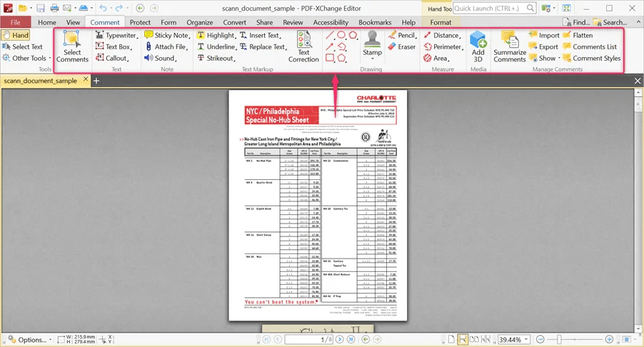This screenshot has height=347, width=644.
Task: Open the Comments List
Action: coord(590,47)
